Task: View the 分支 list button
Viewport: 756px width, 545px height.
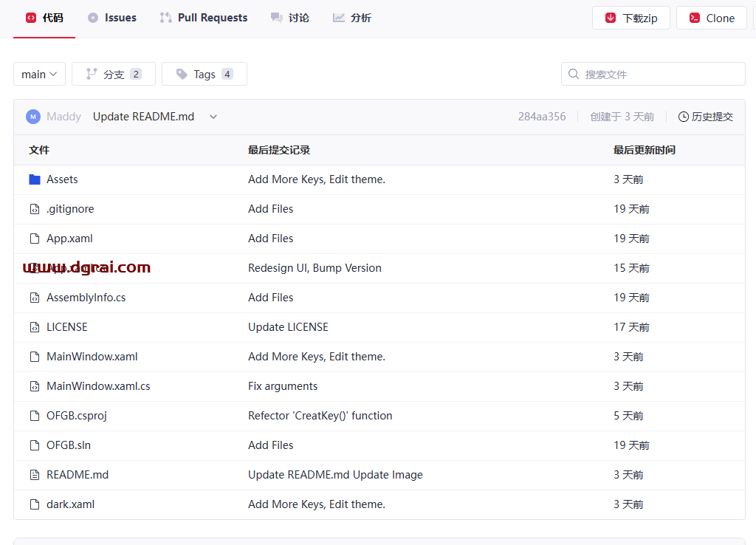Action: [114, 75]
